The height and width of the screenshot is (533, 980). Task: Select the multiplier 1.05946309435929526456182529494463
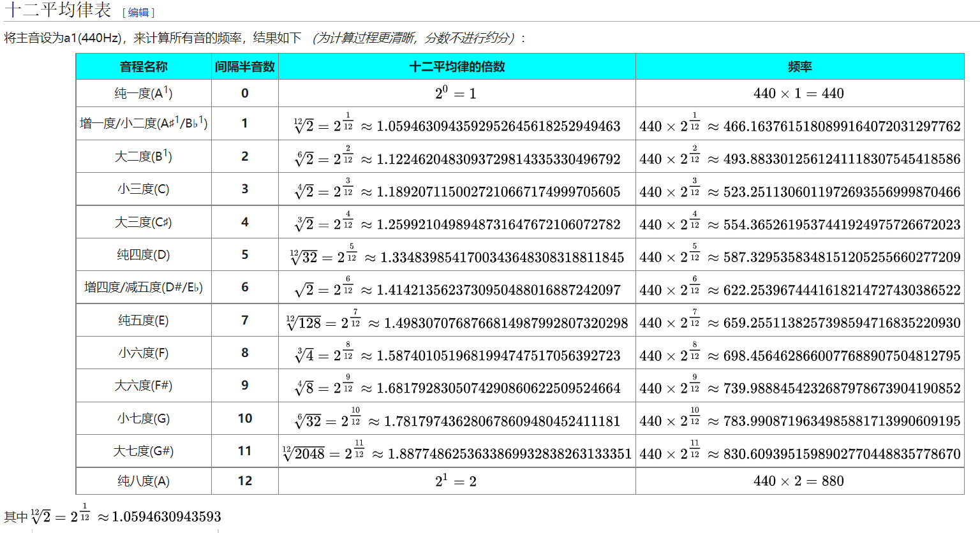coord(498,126)
